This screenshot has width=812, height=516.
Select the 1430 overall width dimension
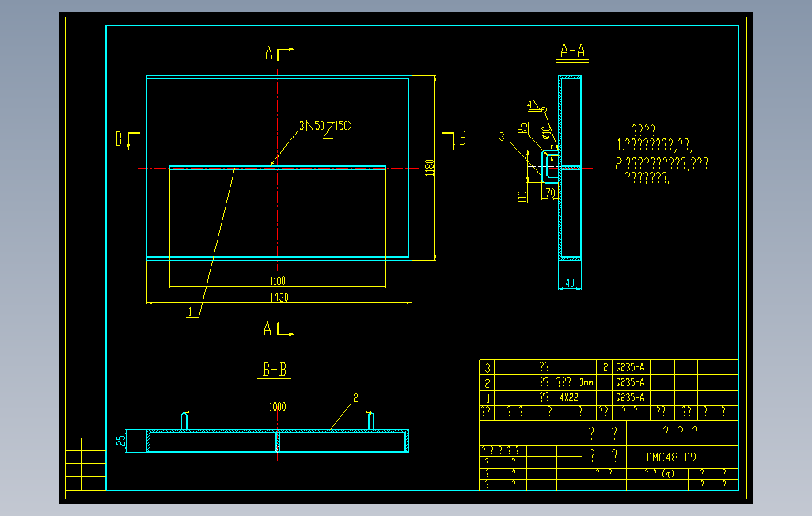pyautogui.click(x=279, y=298)
